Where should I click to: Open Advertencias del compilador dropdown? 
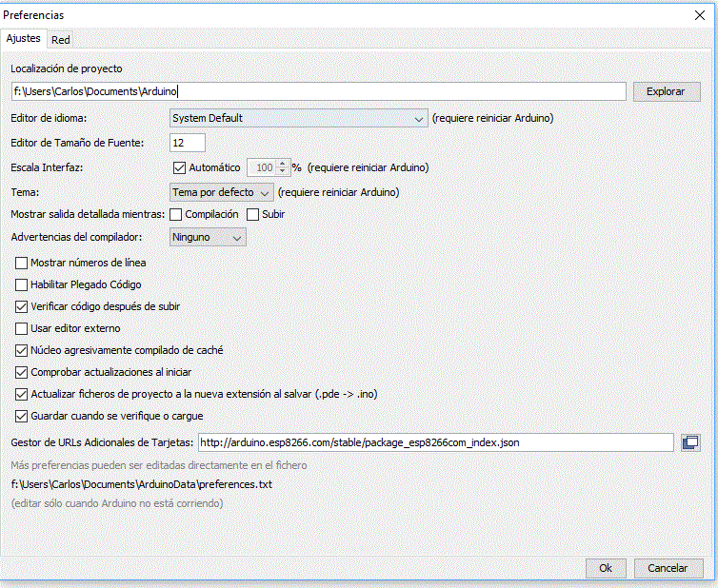208,238
